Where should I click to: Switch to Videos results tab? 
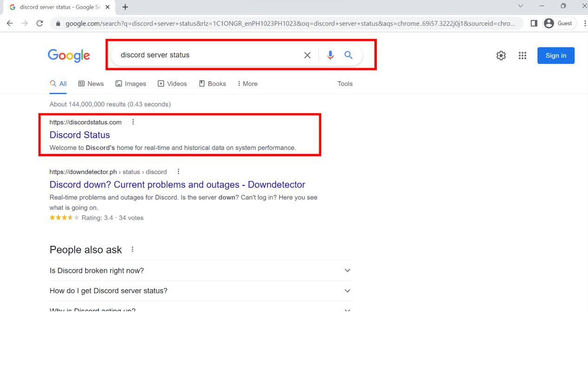coord(172,84)
